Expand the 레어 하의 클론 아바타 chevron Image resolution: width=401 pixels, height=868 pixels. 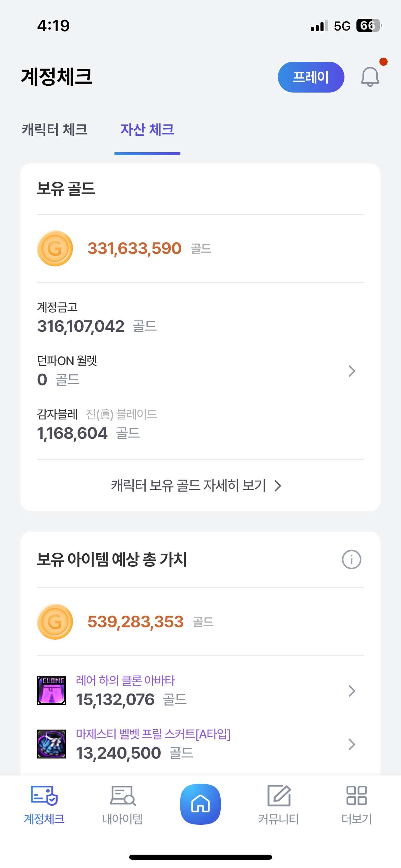(352, 691)
